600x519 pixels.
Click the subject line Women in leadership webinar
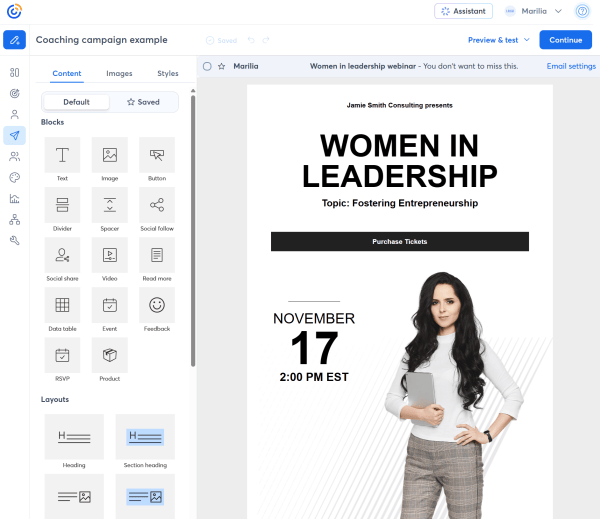pyautogui.click(x=363, y=66)
